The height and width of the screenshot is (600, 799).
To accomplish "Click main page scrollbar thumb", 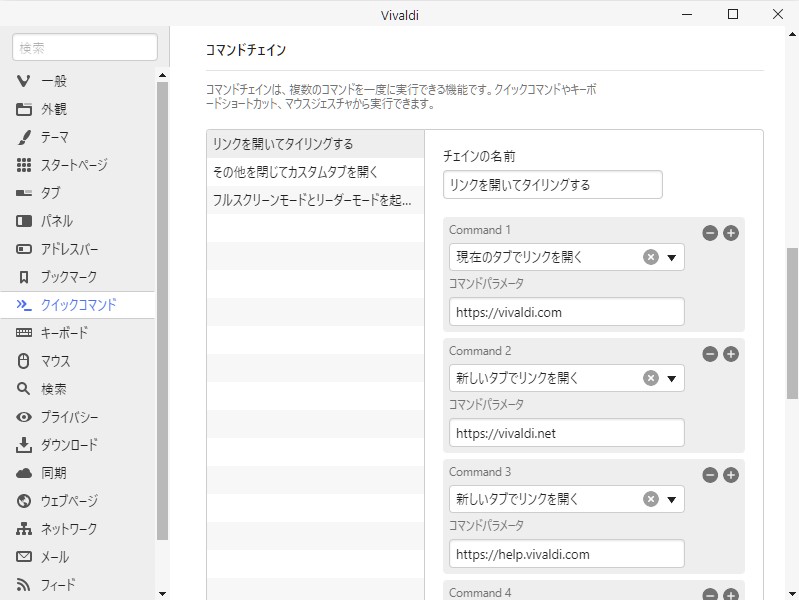I will 792,323.
